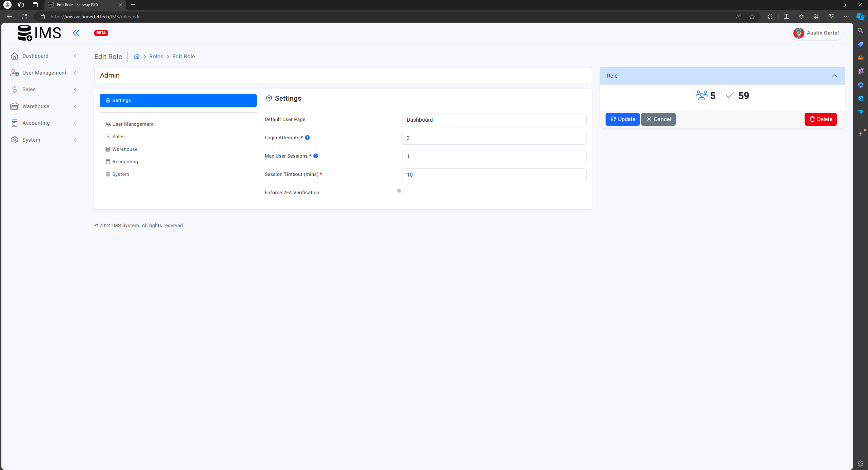
Task: Expand User Management sidebar menu
Action: click(44, 73)
